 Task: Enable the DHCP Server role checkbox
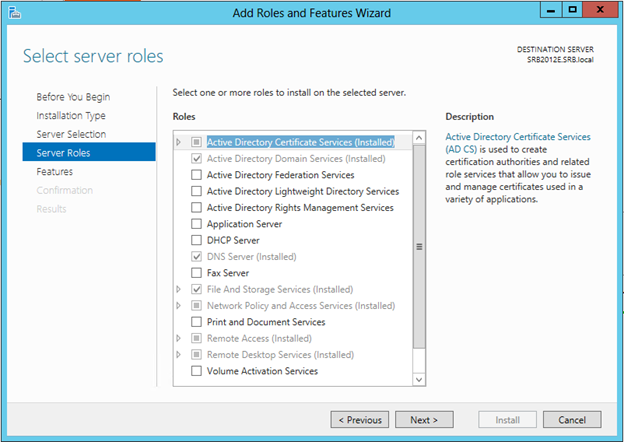pyautogui.click(x=196, y=240)
